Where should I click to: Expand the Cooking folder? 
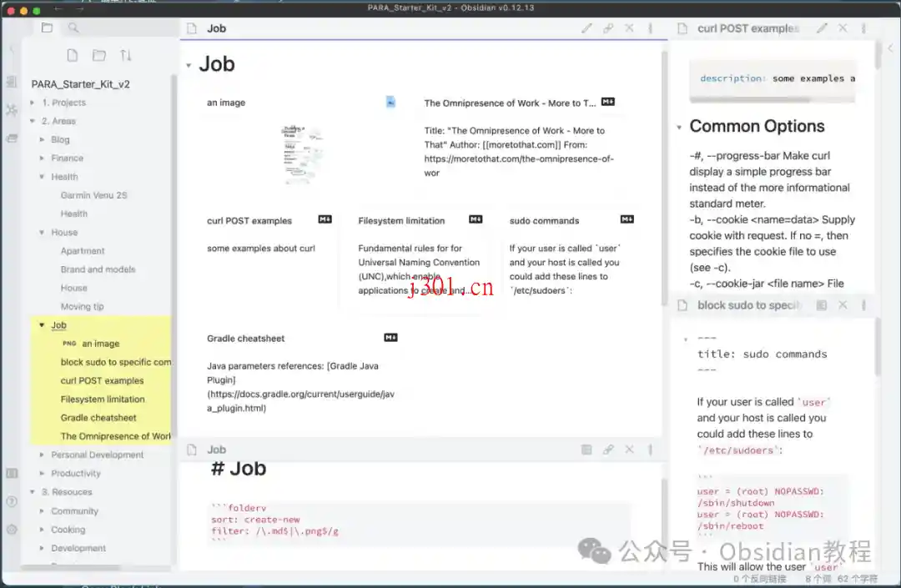coord(42,530)
